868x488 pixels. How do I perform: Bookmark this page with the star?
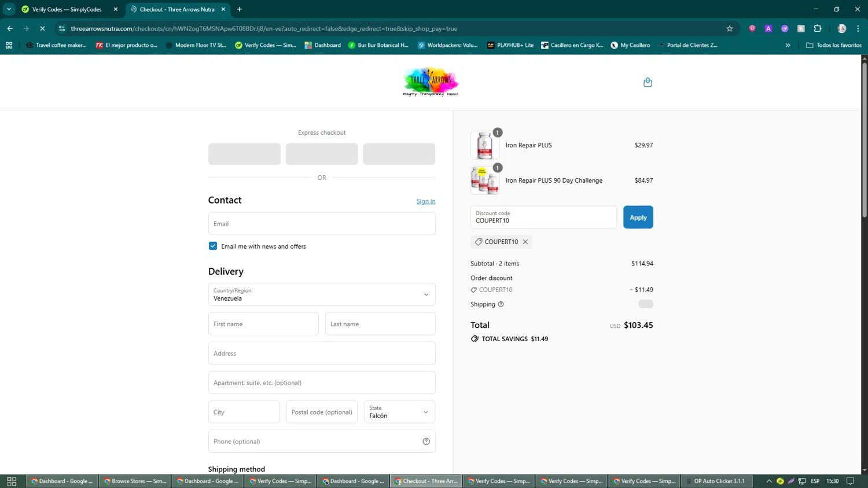pos(730,28)
